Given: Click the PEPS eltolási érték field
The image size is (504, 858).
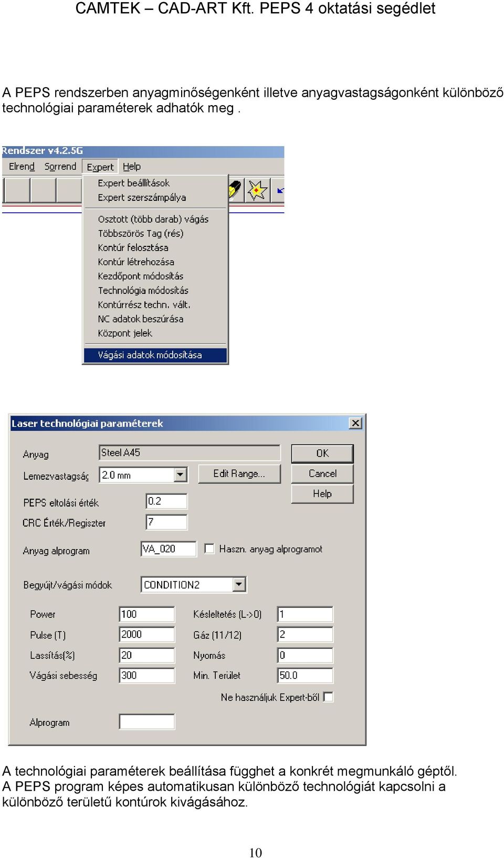Looking at the screenshot, I should tap(166, 501).
